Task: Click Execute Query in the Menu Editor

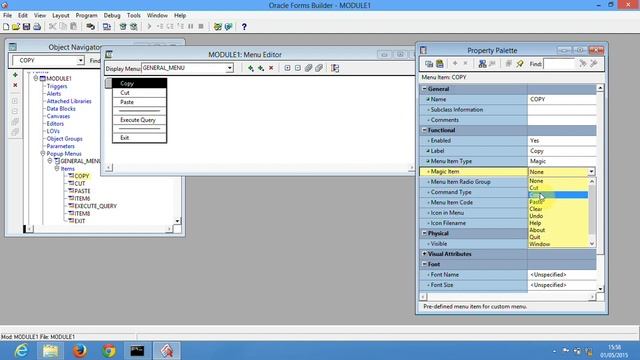Action: (138, 120)
